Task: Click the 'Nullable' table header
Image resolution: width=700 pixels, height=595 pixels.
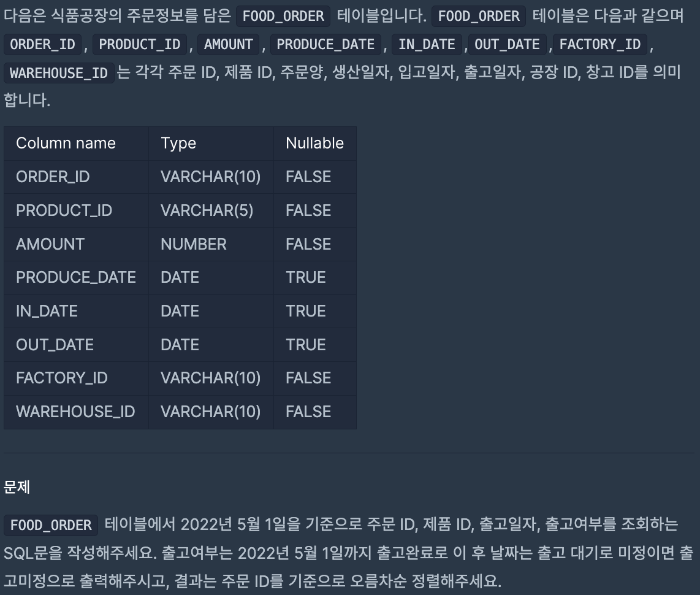Action: tap(314, 144)
